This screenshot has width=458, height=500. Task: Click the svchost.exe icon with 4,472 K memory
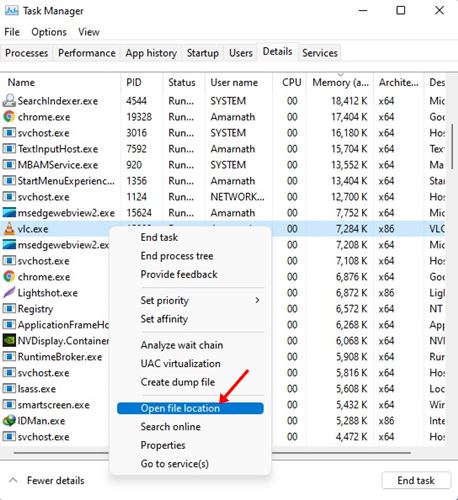point(9,437)
